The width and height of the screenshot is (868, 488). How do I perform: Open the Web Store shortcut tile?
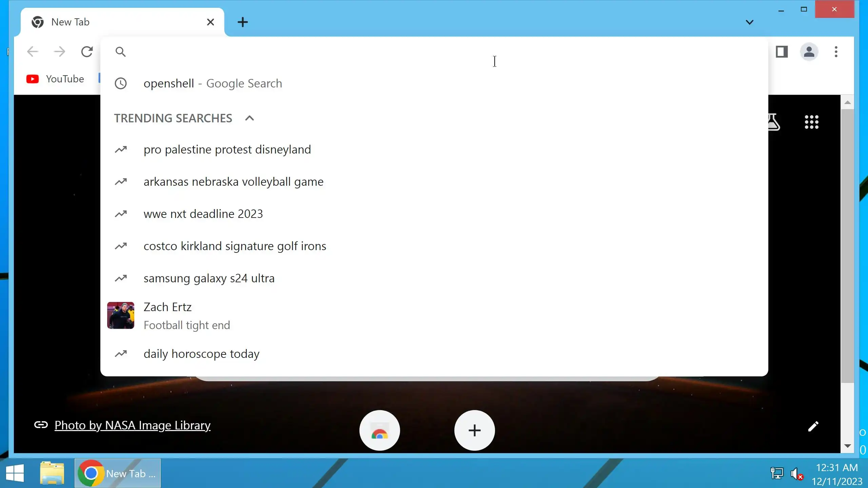(379, 430)
